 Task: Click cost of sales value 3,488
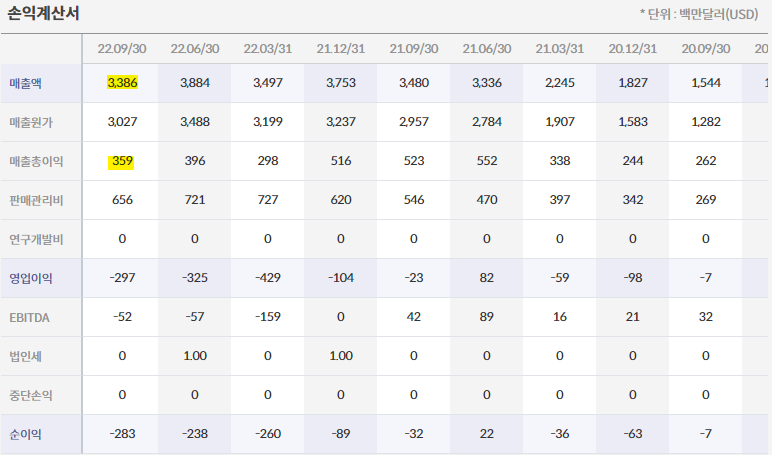pos(195,122)
